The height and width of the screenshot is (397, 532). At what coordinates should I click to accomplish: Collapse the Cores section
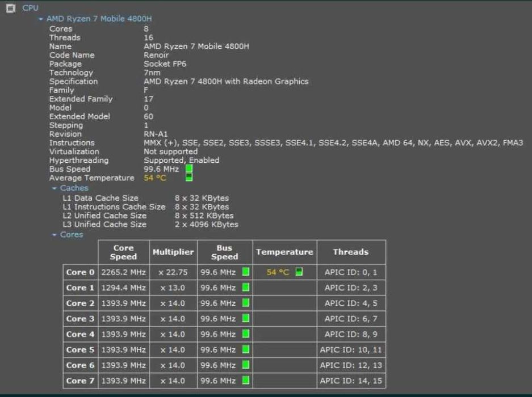click(x=55, y=235)
